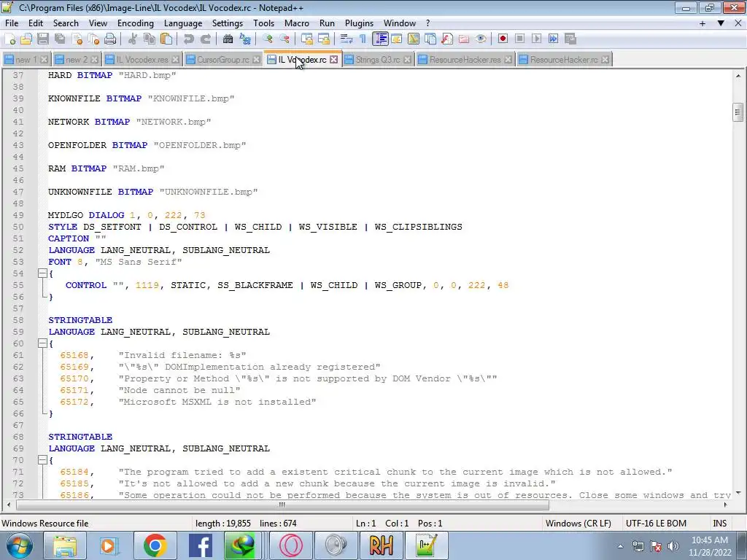Open the Encoding menu
The image size is (747, 560).
tap(135, 23)
